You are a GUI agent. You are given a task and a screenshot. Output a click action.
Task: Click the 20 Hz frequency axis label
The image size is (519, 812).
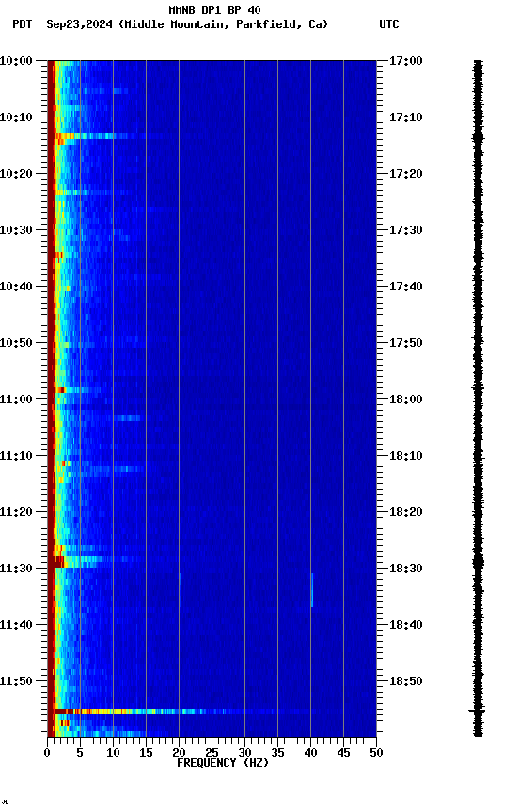tap(179, 753)
